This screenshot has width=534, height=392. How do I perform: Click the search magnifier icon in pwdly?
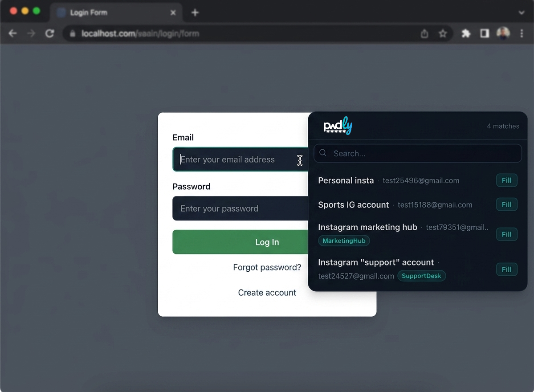[323, 153]
